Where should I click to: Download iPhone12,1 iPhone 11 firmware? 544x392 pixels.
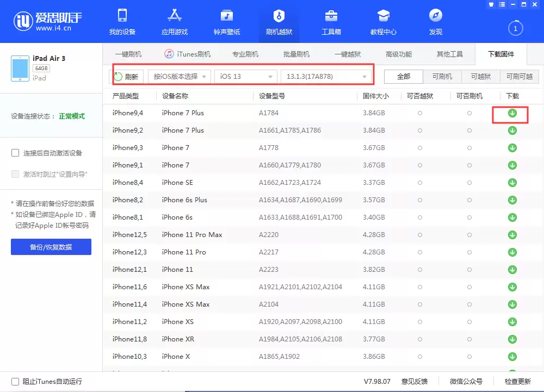[x=512, y=269]
